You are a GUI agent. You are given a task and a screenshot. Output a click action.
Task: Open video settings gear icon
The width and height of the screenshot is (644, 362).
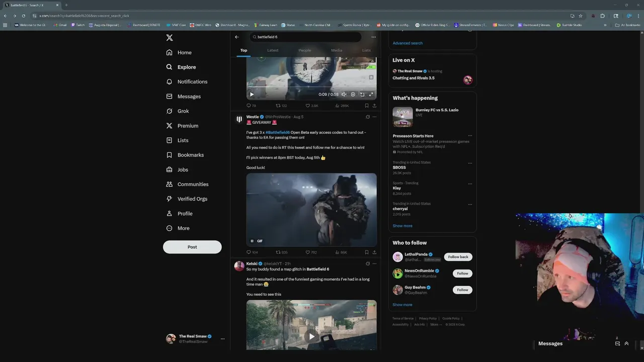353,94
